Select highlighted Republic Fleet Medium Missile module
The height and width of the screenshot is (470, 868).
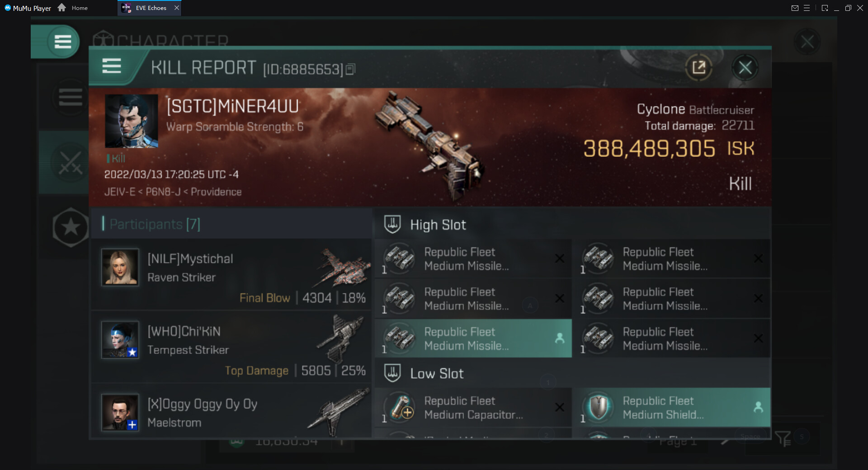[x=473, y=338]
